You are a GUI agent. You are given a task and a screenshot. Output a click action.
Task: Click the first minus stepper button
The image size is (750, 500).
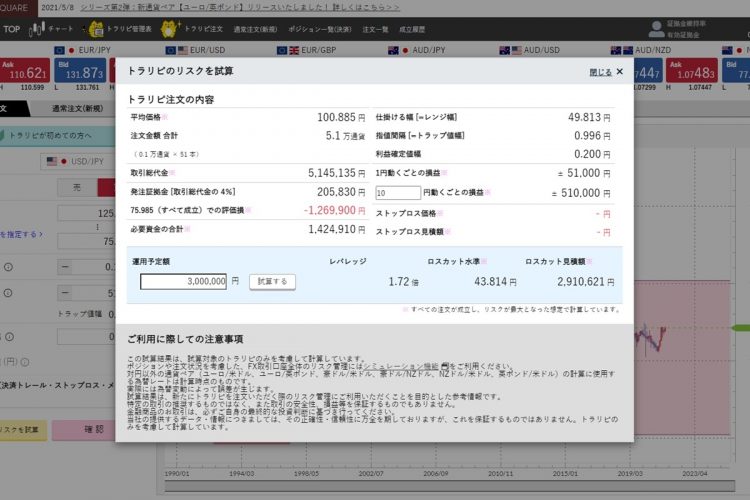[65, 267]
